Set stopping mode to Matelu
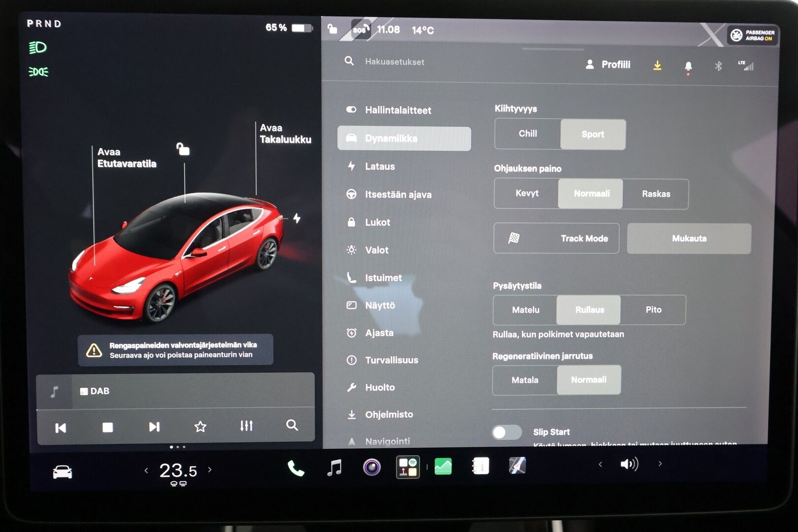 [525, 310]
